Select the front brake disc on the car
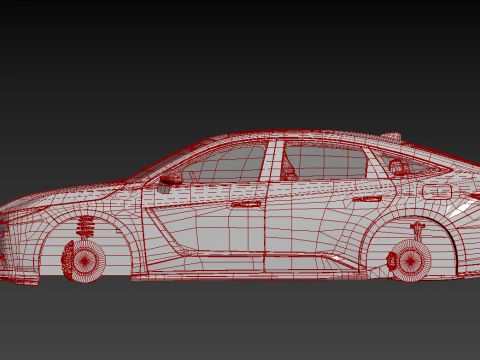This screenshot has height=360, width=480. coord(86,261)
